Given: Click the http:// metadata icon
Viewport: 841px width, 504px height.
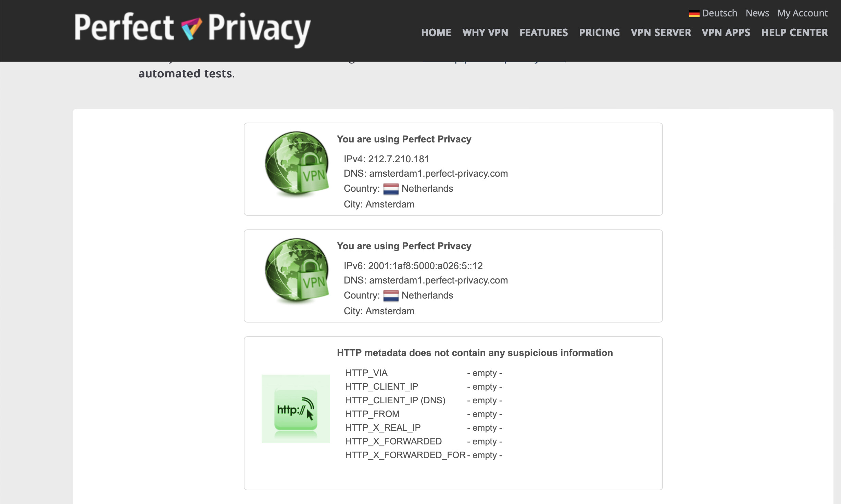Looking at the screenshot, I should pos(296,408).
